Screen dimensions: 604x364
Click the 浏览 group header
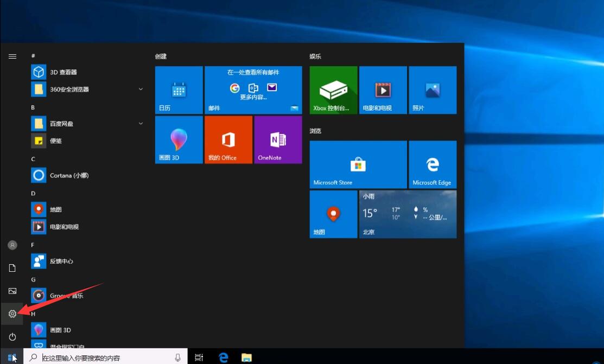click(315, 131)
